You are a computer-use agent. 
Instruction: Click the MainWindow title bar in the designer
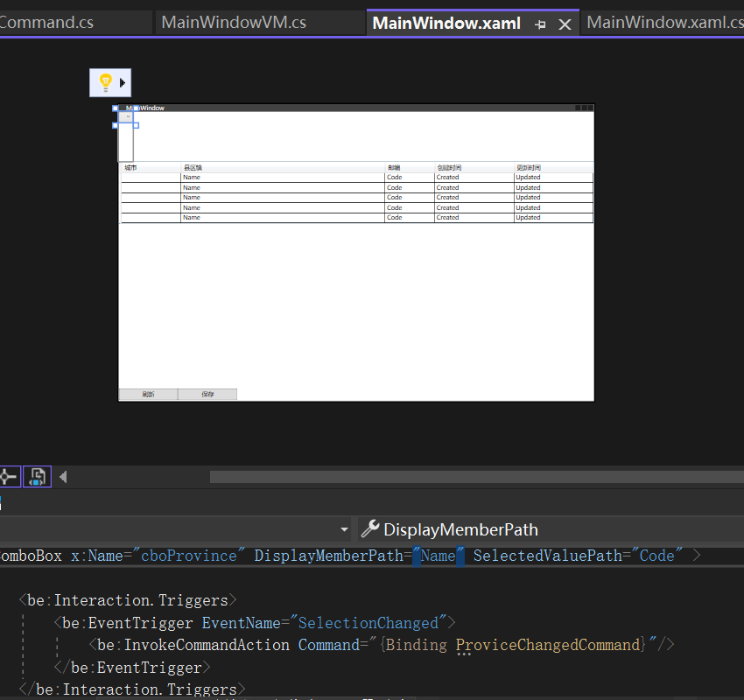coord(356,108)
